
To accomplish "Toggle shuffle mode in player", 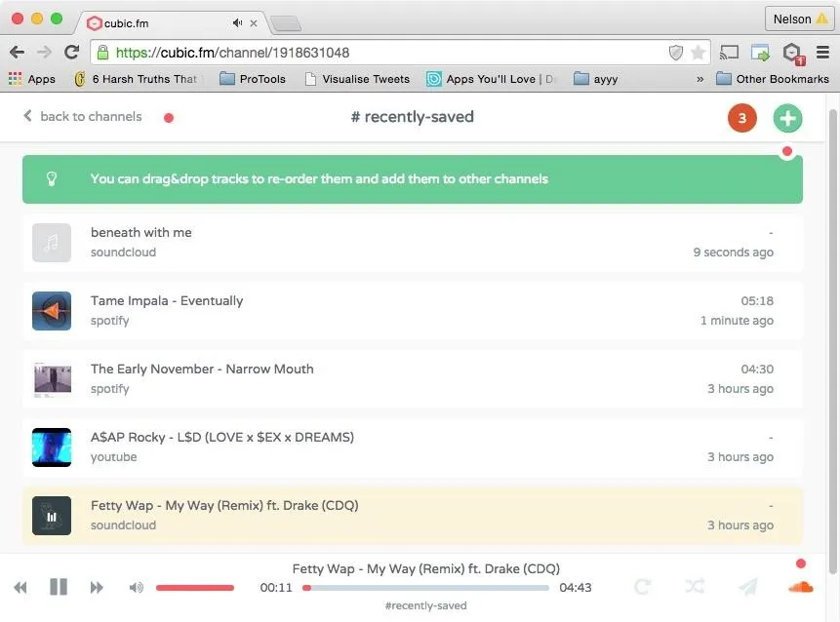I will (695, 587).
